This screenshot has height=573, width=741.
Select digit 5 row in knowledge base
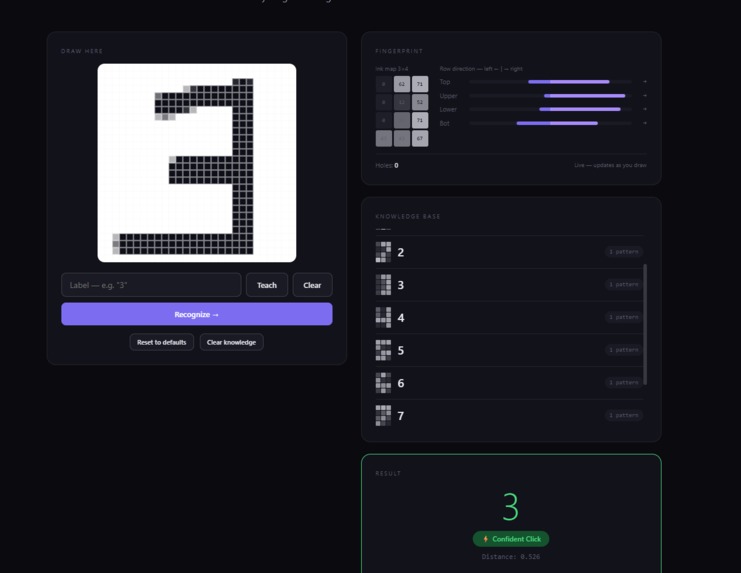click(x=509, y=350)
